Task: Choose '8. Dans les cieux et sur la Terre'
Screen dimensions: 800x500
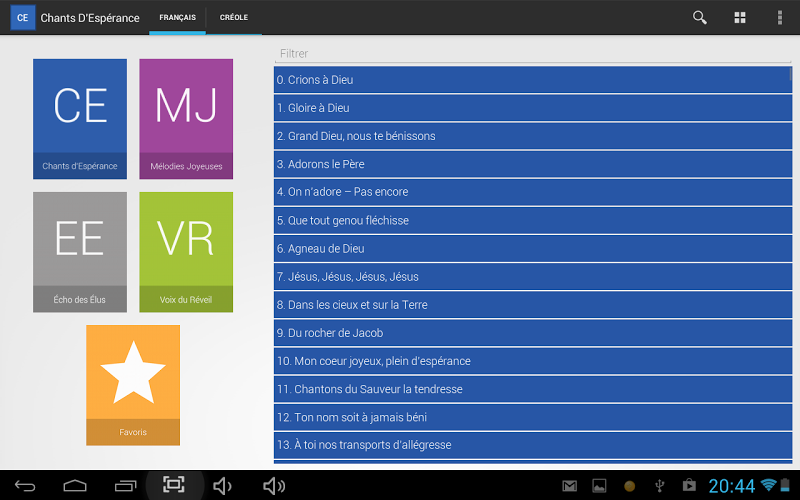Action: pyautogui.click(x=533, y=305)
